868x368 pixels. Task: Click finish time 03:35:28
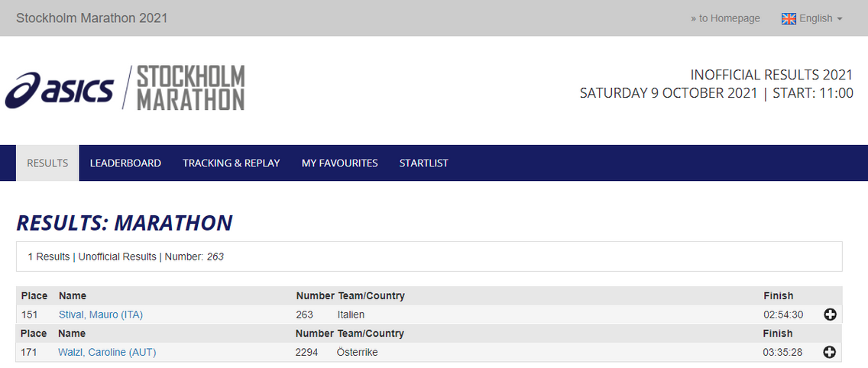(x=782, y=352)
